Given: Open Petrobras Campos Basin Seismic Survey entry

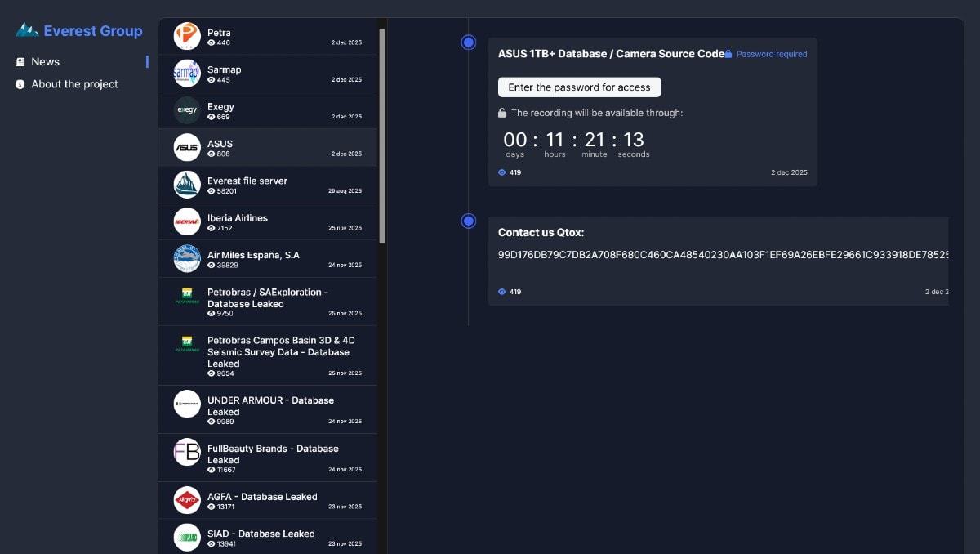Looking at the screenshot, I should (268, 355).
